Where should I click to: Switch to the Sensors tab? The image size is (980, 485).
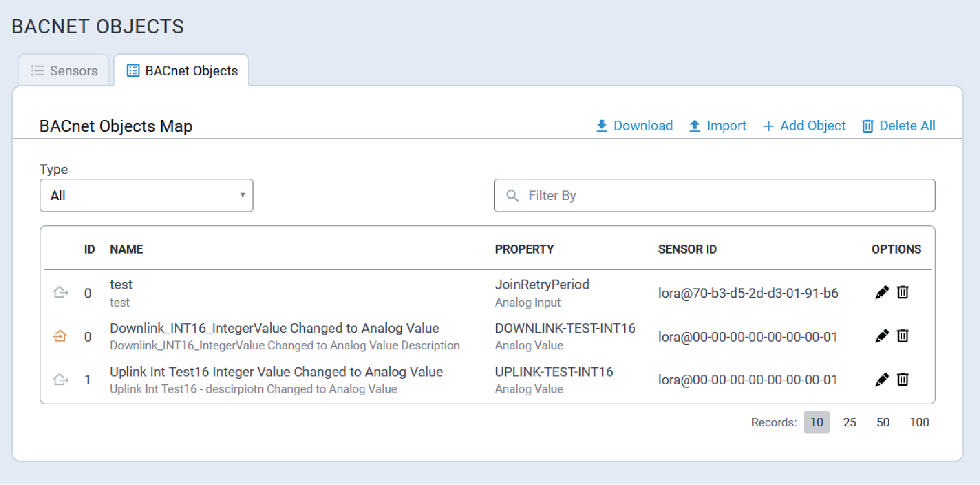(64, 71)
